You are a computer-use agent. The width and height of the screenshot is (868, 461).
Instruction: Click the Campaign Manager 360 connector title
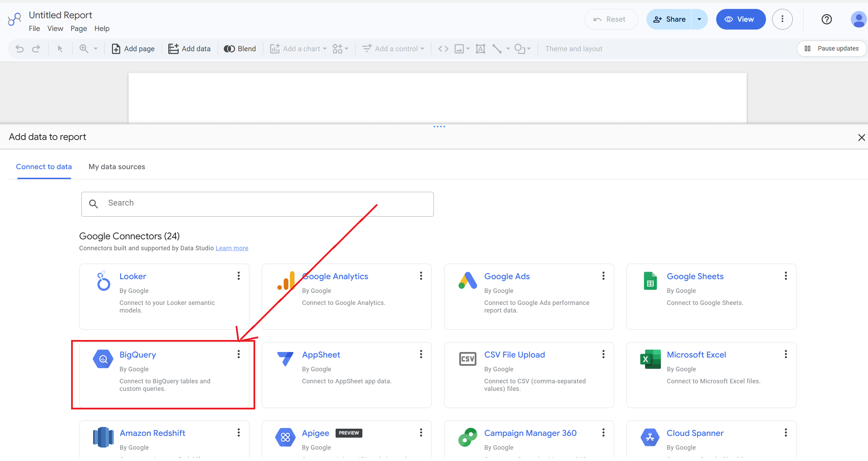click(530, 433)
